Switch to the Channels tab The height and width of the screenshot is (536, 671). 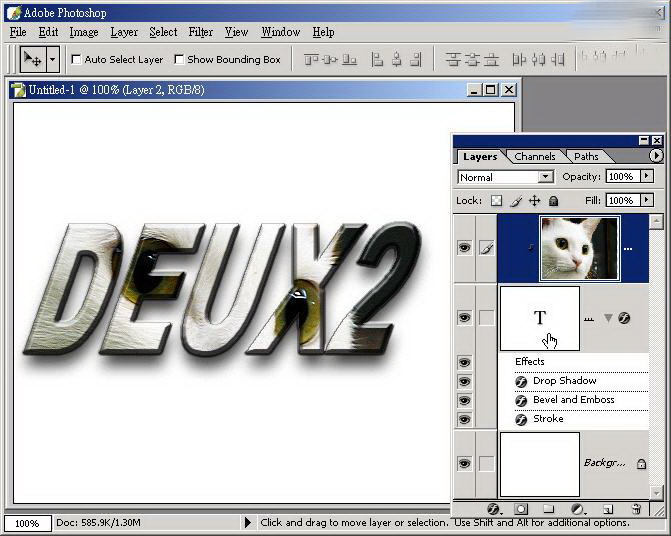(x=535, y=157)
